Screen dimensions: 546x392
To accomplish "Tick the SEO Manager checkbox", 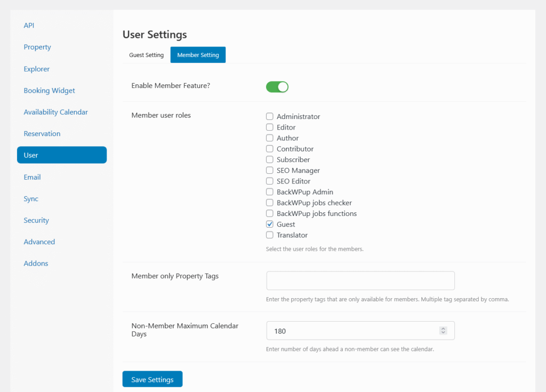I will pos(270,170).
